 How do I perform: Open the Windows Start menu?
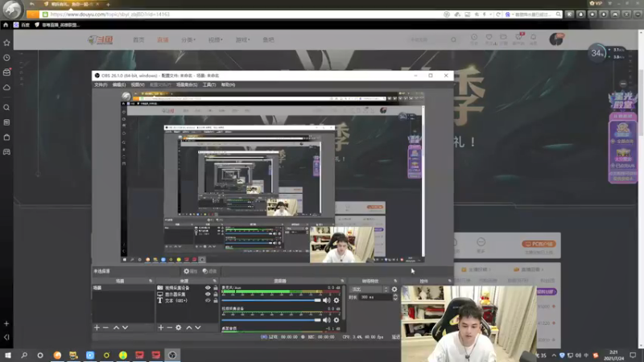8,355
